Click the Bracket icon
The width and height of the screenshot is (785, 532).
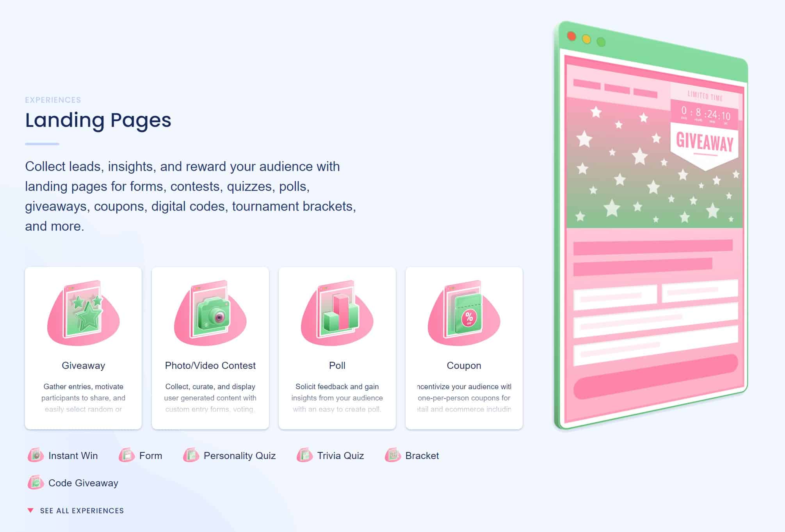coord(391,455)
